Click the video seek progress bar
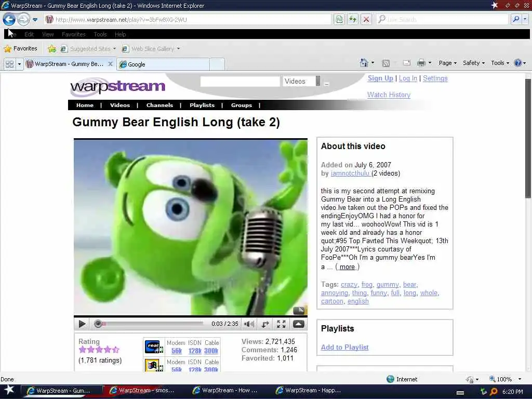 coord(150,324)
